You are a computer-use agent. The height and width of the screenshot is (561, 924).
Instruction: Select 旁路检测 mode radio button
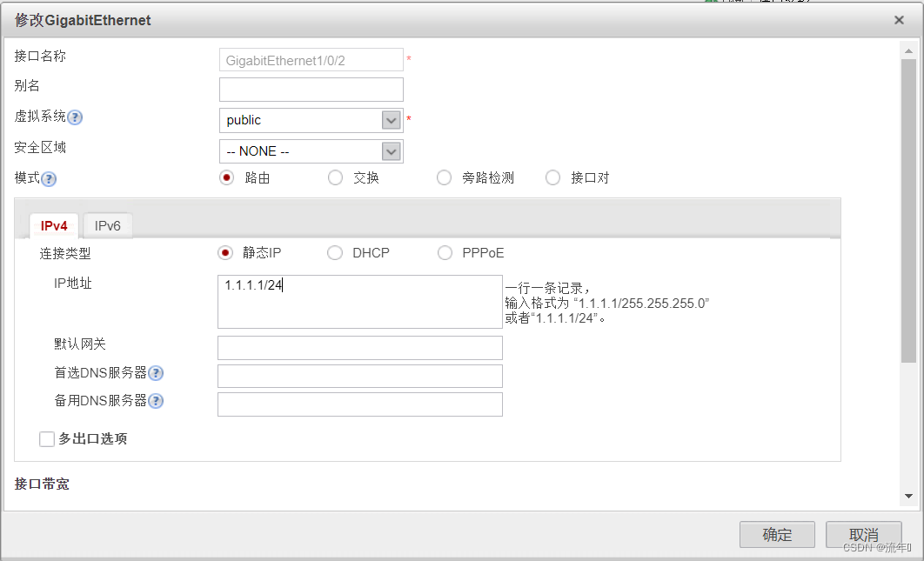click(x=444, y=177)
